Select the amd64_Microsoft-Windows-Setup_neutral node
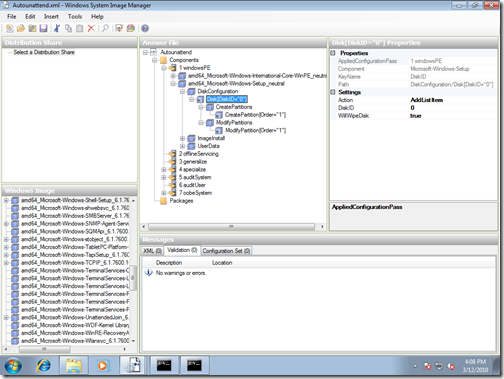This screenshot has width=504, height=379. coord(236,84)
